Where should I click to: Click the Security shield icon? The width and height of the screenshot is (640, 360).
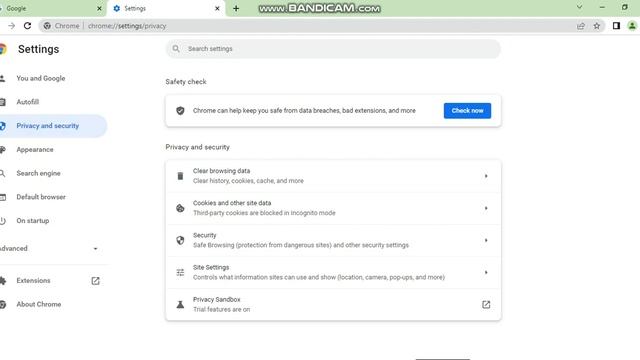(180, 240)
